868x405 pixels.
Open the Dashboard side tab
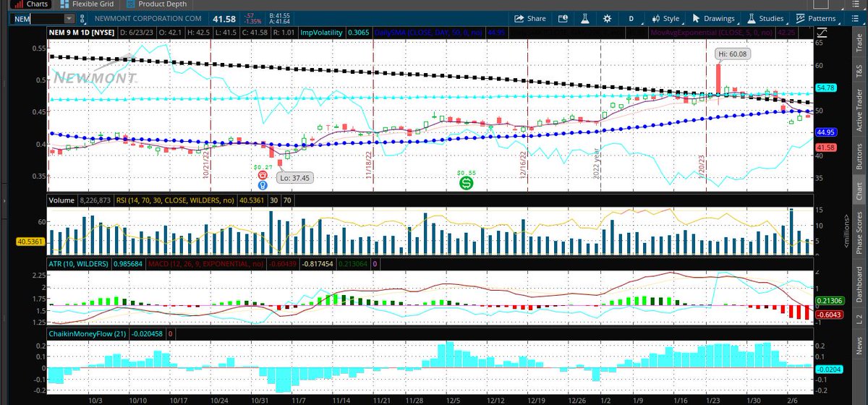859,283
